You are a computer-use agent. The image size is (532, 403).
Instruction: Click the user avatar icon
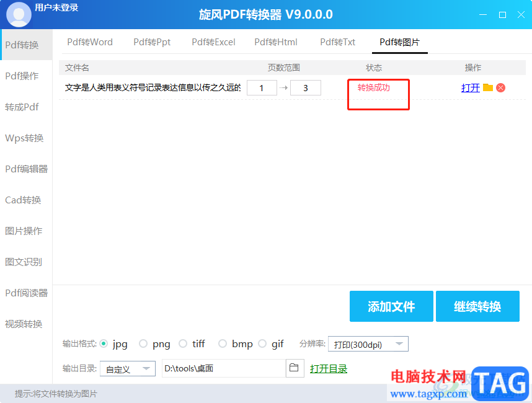point(19,14)
